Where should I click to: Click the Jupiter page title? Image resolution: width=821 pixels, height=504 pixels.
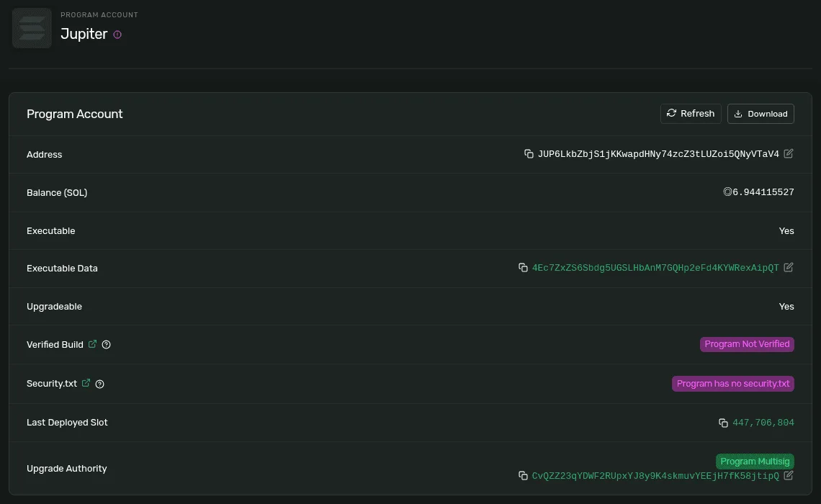(x=84, y=34)
